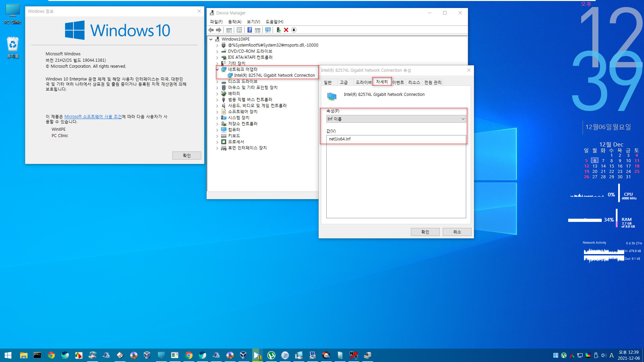Click the disable device icon in toolbar
644x362 pixels.
(x=294, y=30)
